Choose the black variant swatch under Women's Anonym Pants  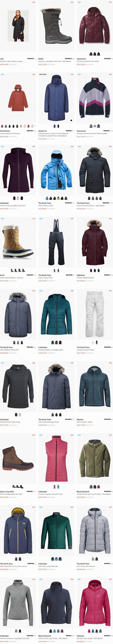tap(97, 342)
